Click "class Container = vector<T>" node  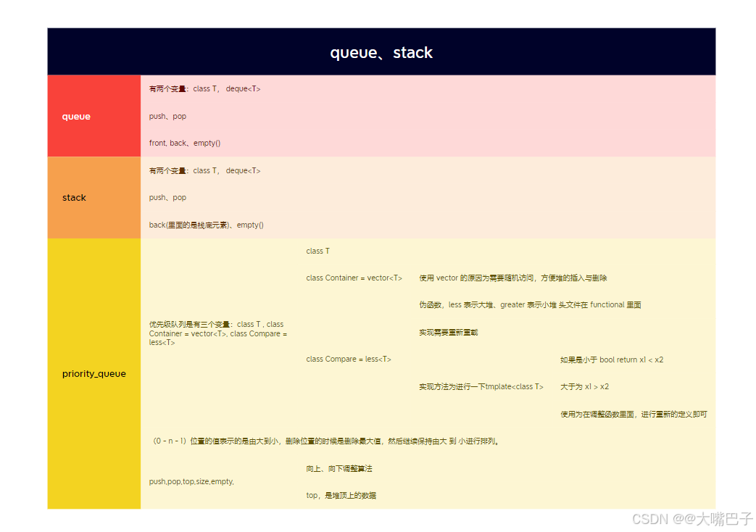(354, 278)
